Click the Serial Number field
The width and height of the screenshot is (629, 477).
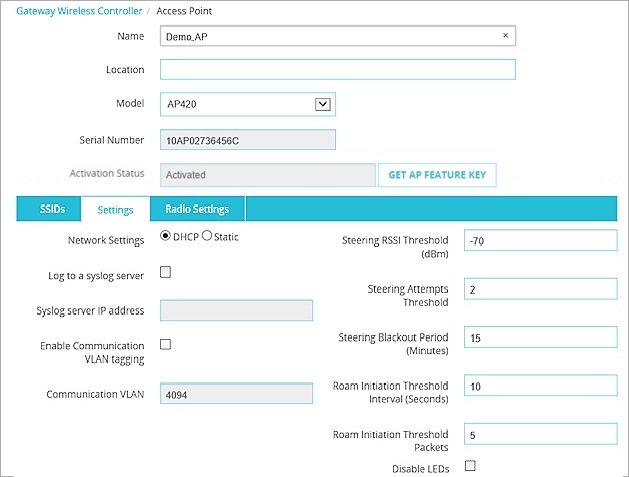point(247,140)
